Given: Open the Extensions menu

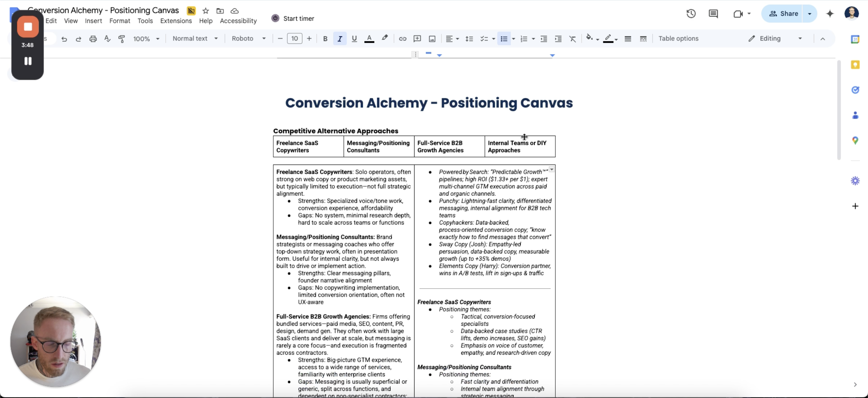Looking at the screenshot, I should (176, 21).
